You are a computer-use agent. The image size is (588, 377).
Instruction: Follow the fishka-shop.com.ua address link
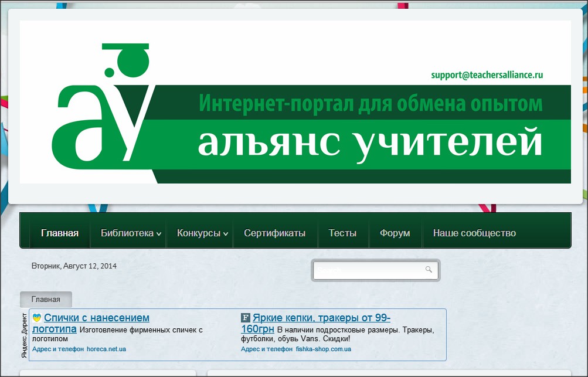323,349
